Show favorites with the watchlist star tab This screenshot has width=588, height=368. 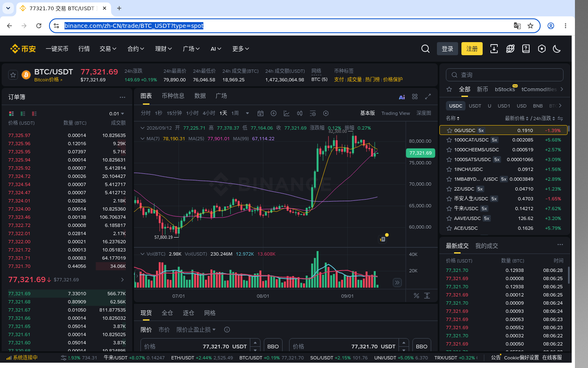pyautogui.click(x=449, y=89)
